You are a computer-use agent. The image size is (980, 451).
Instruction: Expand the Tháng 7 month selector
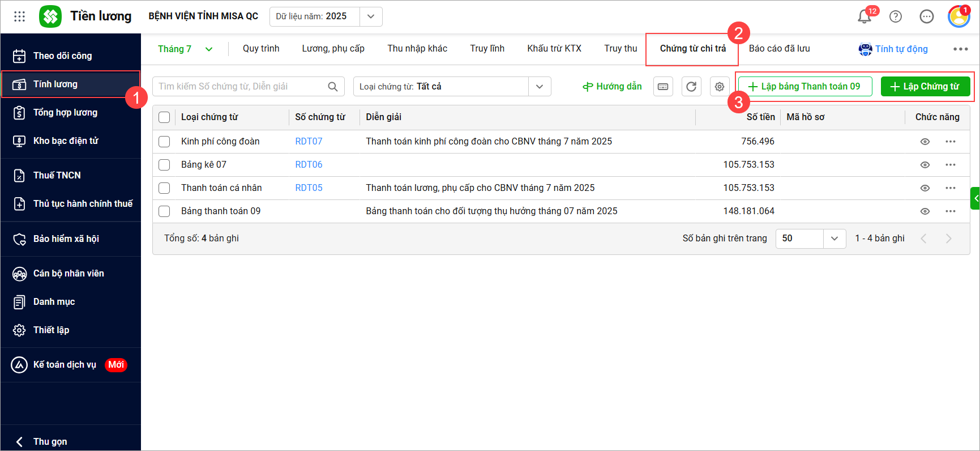[x=185, y=49]
